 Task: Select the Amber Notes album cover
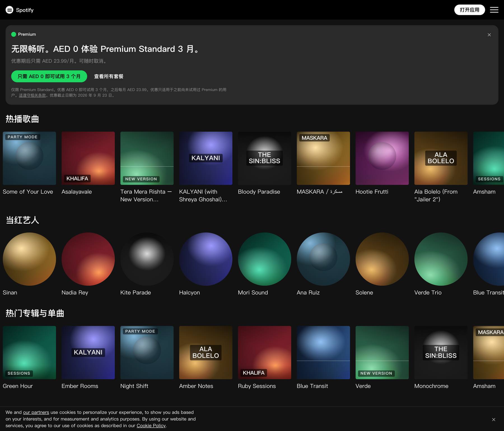(x=206, y=353)
